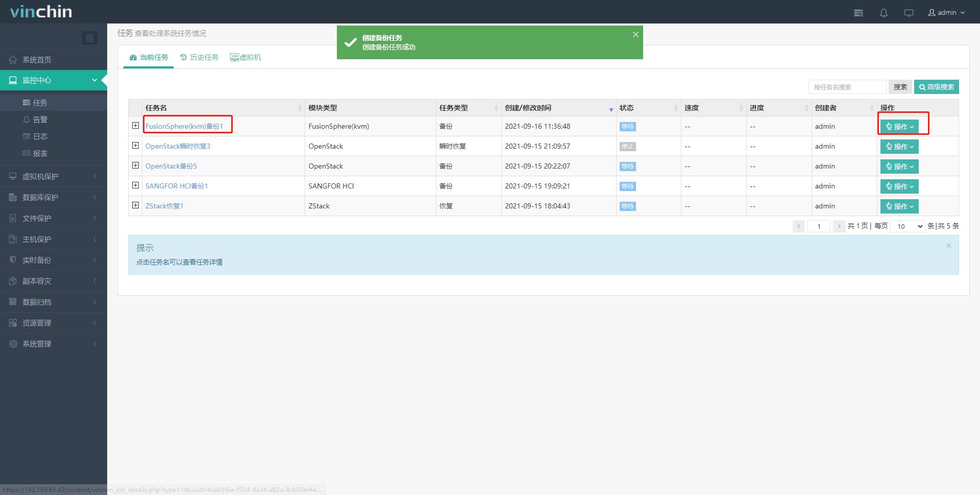Open 操作 dropdown for SANGFOR HCI备份1
This screenshot has width=980, height=495.
tap(899, 186)
